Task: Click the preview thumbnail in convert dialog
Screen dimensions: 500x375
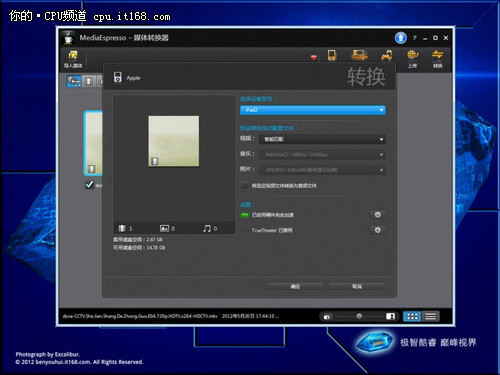Action: coord(174,141)
